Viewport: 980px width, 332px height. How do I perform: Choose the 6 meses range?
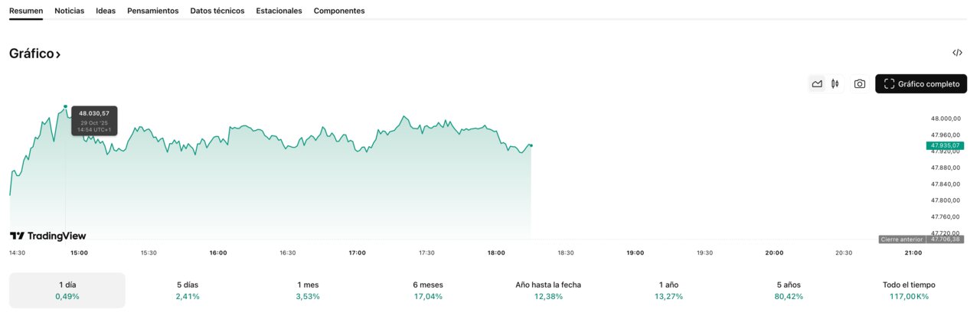click(x=428, y=291)
